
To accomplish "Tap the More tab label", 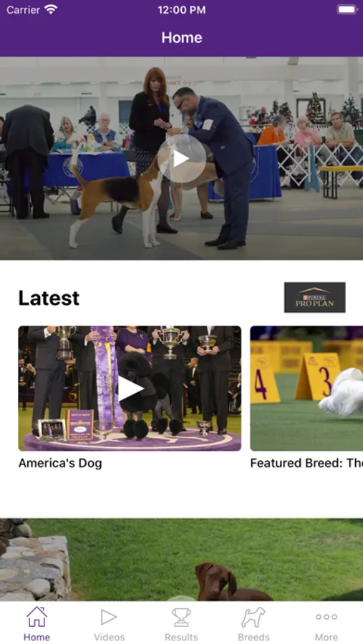I will [x=326, y=637].
